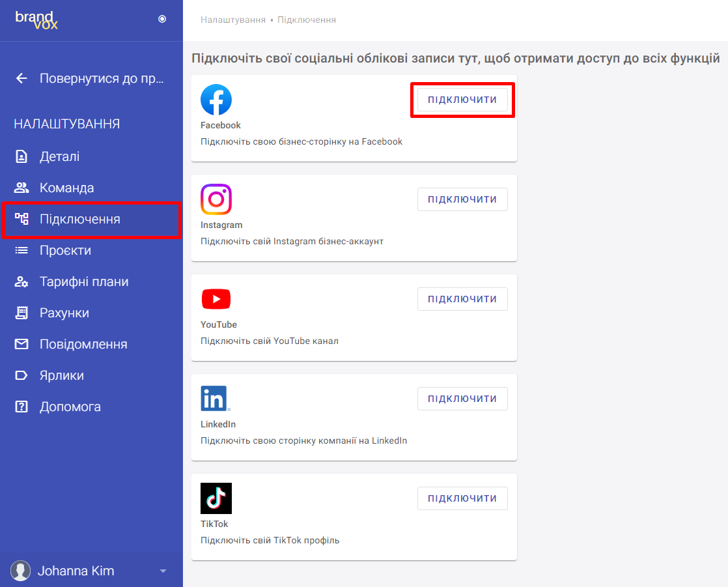Open the Деталі settings section
The width and height of the screenshot is (728, 587).
pyautogui.click(x=91, y=156)
